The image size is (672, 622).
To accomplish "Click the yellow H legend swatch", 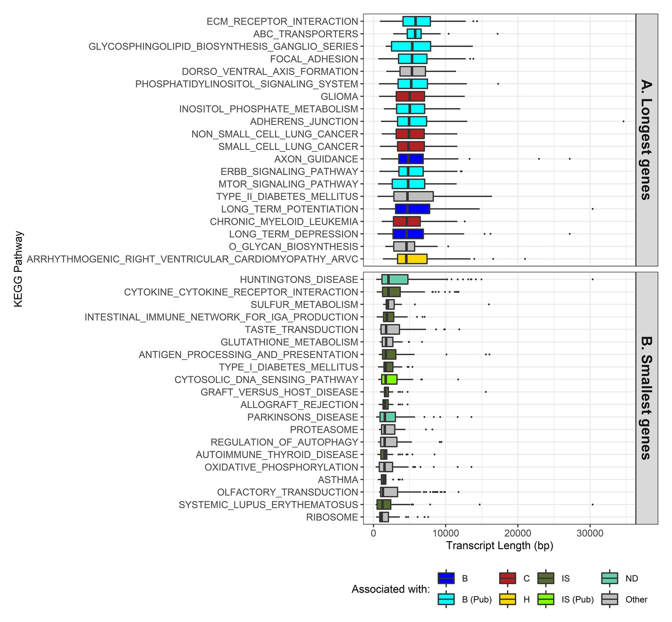I will [x=508, y=599].
